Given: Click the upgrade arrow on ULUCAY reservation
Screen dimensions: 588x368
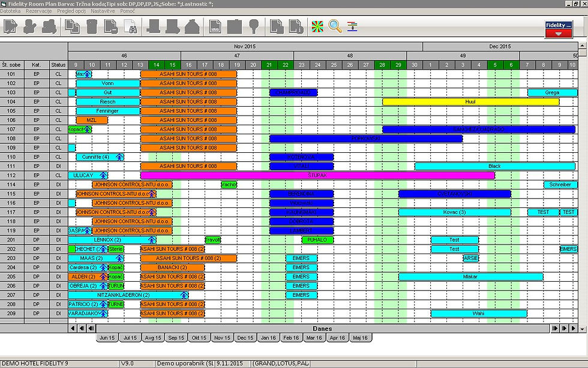Looking at the screenshot, I should coord(103,176).
